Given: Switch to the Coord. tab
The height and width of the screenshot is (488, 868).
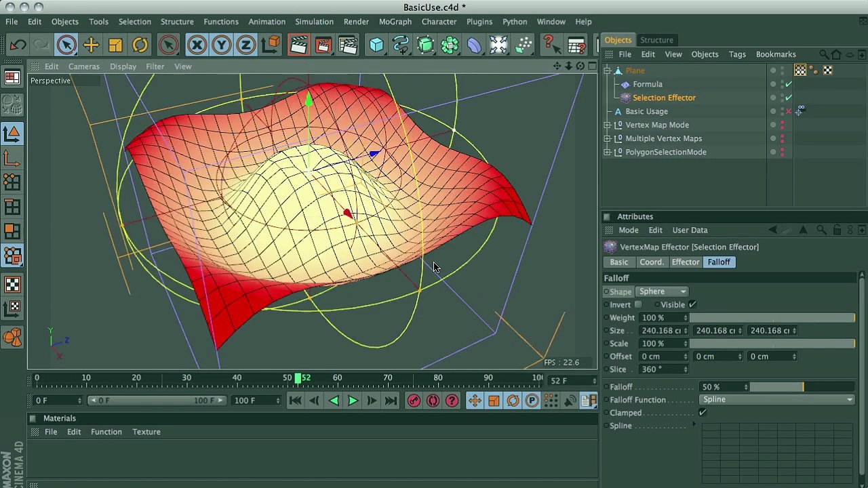Looking at the screenshot, I should coord(651,262).
